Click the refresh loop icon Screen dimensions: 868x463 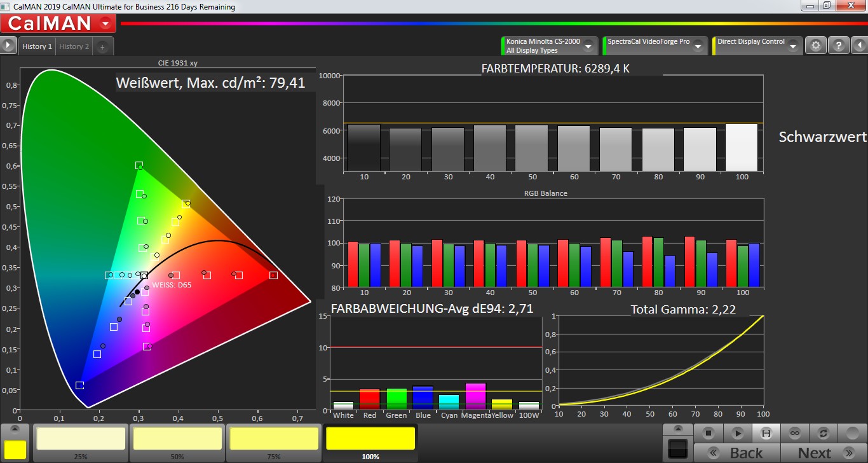[823, 433]
